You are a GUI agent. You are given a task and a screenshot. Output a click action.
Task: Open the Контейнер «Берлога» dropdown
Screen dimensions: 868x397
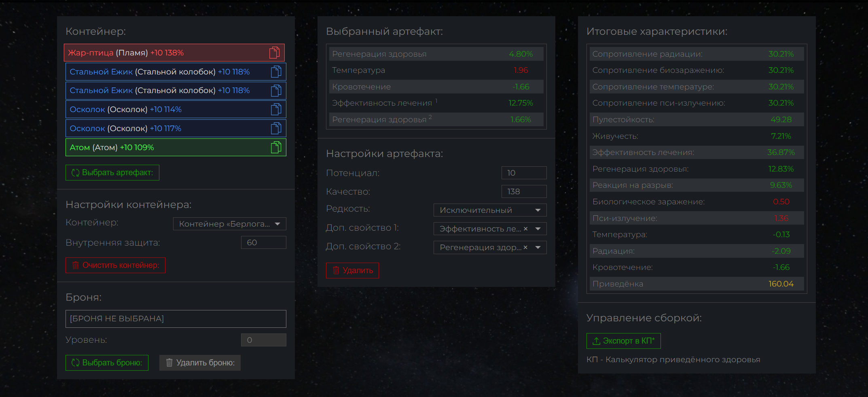tap(230, 224)
